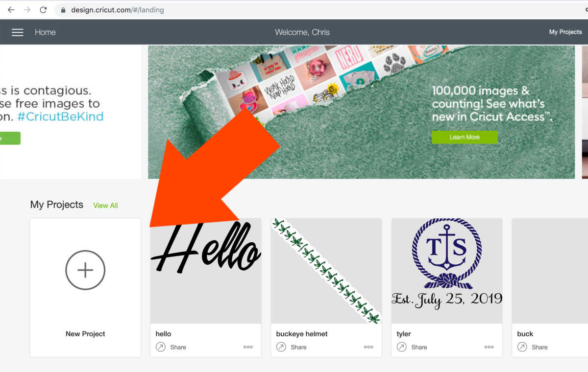This screenshot has height=372, width=588.
Task: Click the #CricutBeKind hashtag link
Action: [60, 117]
